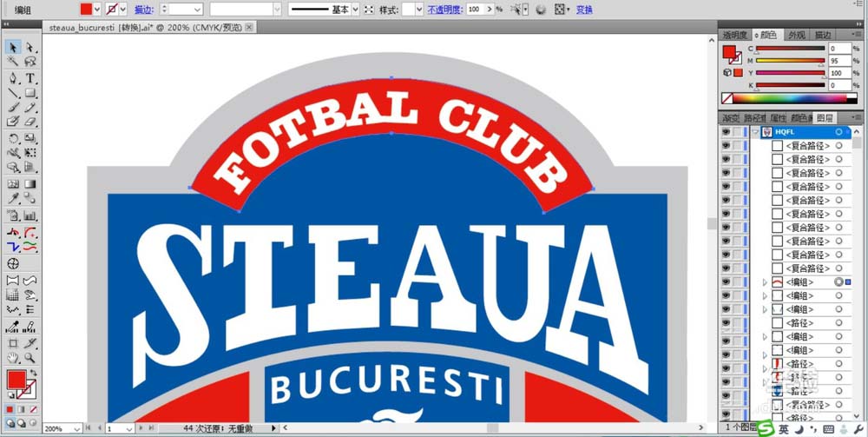Viewport: 868px width, 437px height.
Task: Select the Zoom magnifier tool
Action: pos(30,358)
